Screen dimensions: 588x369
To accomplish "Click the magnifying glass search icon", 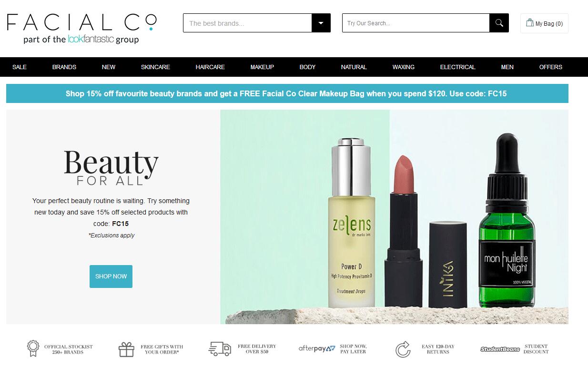I will 499,23.
